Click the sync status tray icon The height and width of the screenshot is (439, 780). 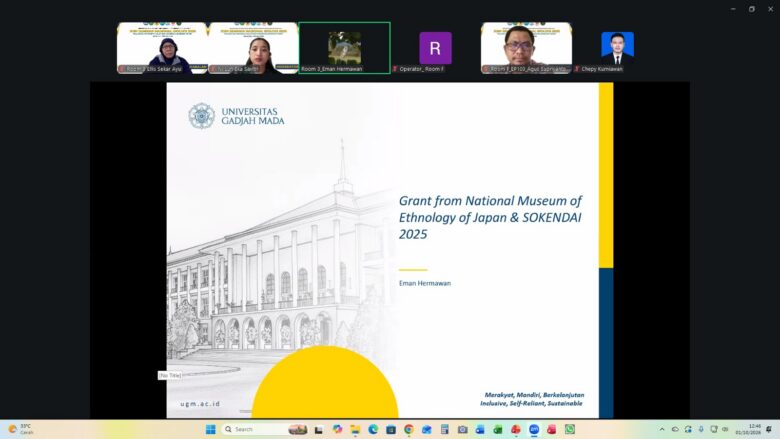point(688,429)
